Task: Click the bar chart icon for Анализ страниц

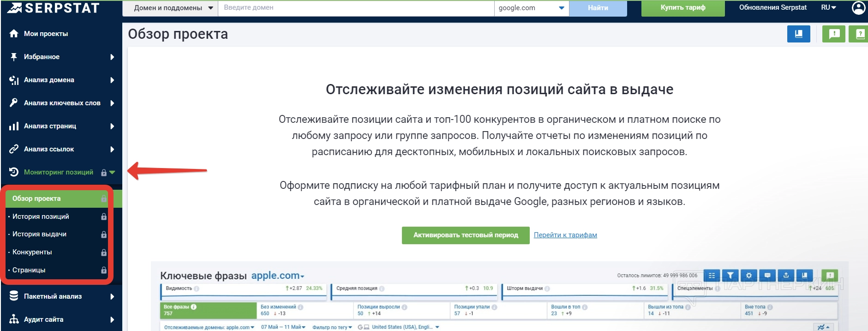Action: [x=14, y=126]
